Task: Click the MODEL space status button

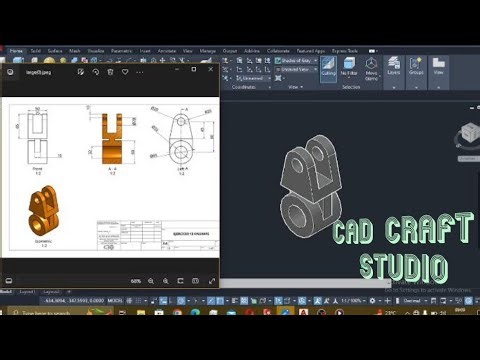Action: point(115,301)
